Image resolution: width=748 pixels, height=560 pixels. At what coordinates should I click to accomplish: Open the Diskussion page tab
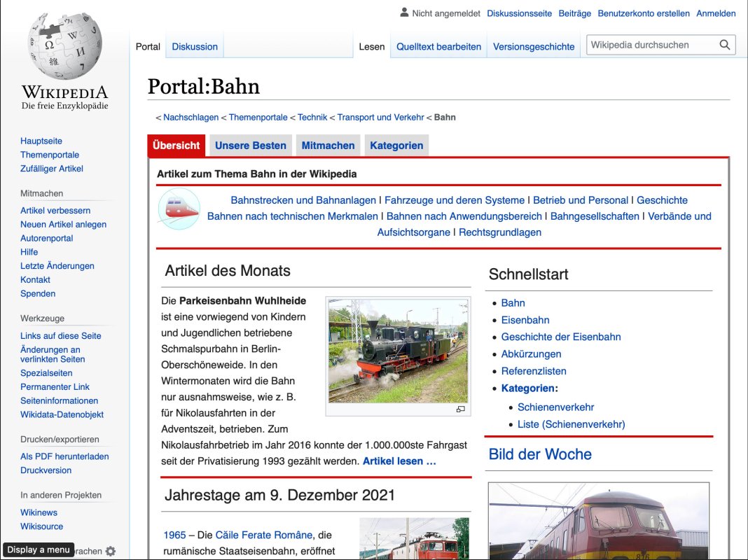tap(195, 46)
